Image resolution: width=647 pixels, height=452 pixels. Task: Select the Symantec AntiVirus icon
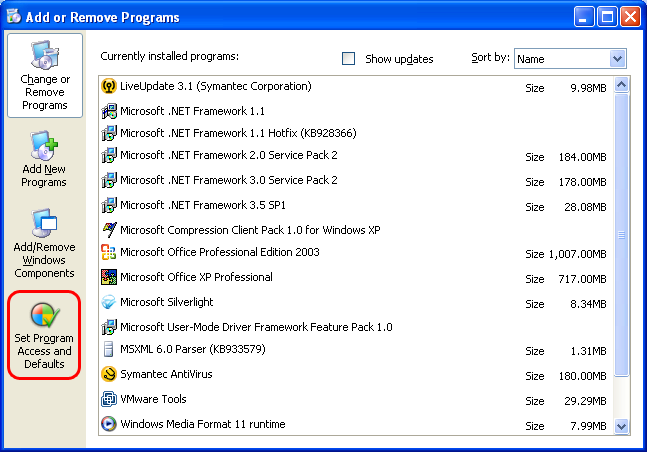pos(109,374)
